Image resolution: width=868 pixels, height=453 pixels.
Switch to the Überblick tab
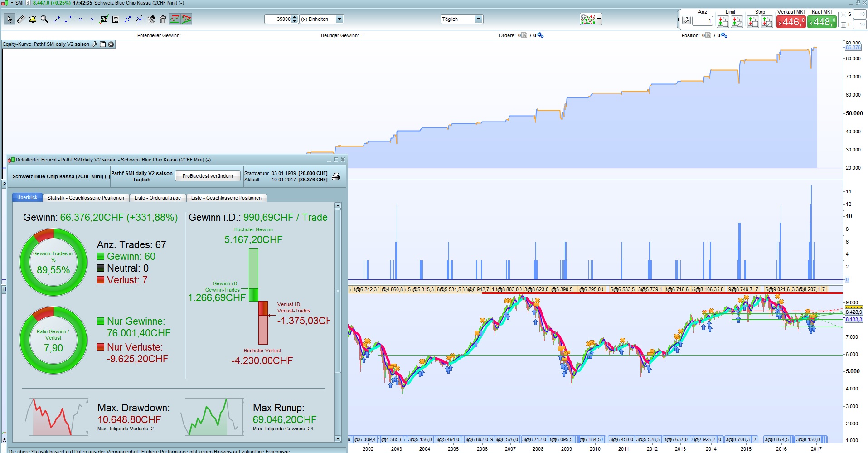click(x=27, y=197)
